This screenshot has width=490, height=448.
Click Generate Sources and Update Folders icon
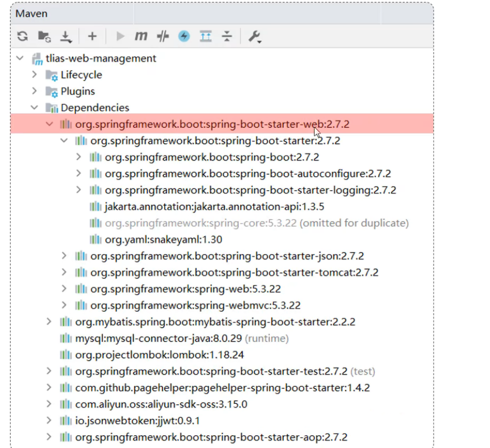pos(44,36)
